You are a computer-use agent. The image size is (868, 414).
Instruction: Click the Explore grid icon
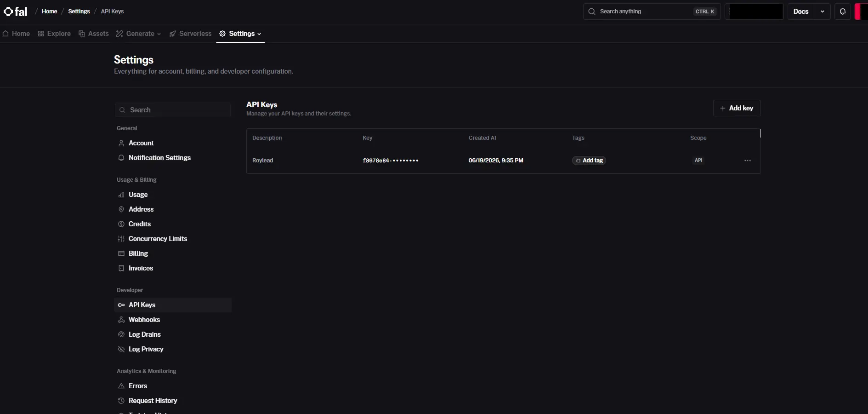[41, 34]
